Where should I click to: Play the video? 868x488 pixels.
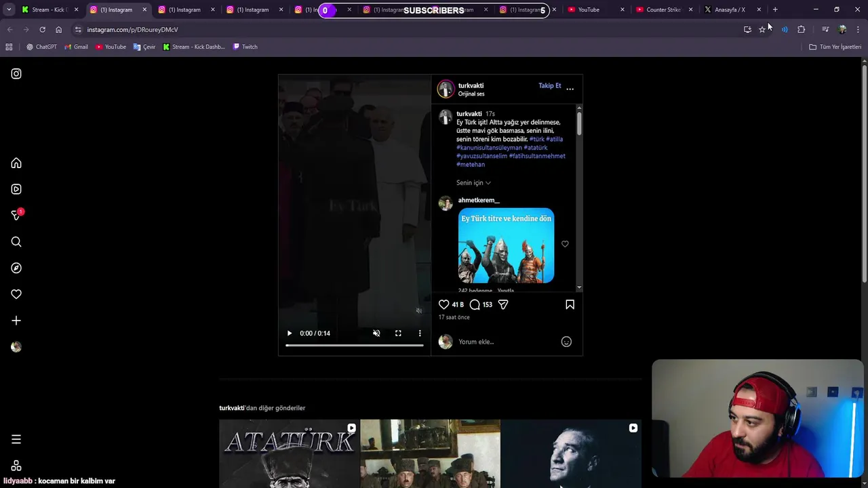pos(290,333)
